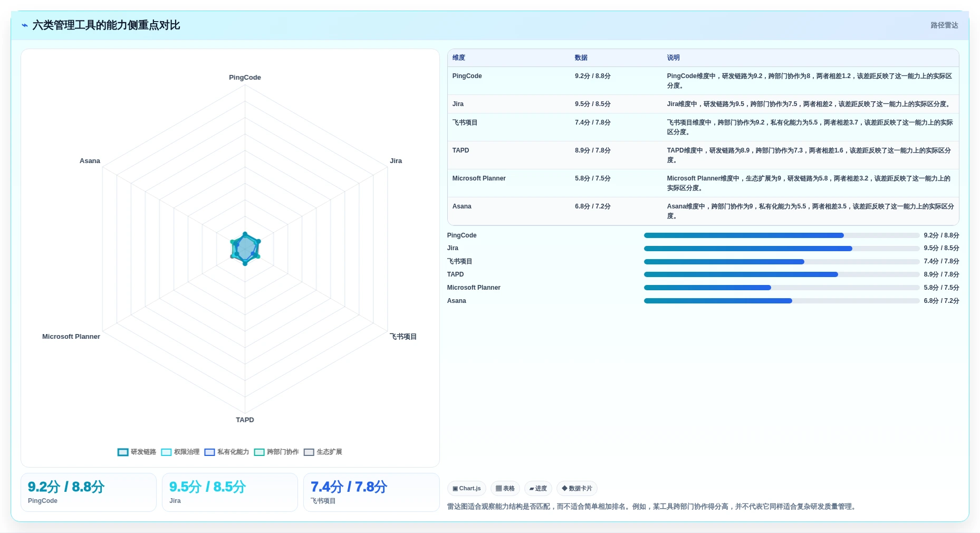Click the 数据卡片 tag chip
Screen dimensions: 980x533
(x=577, y=489)
